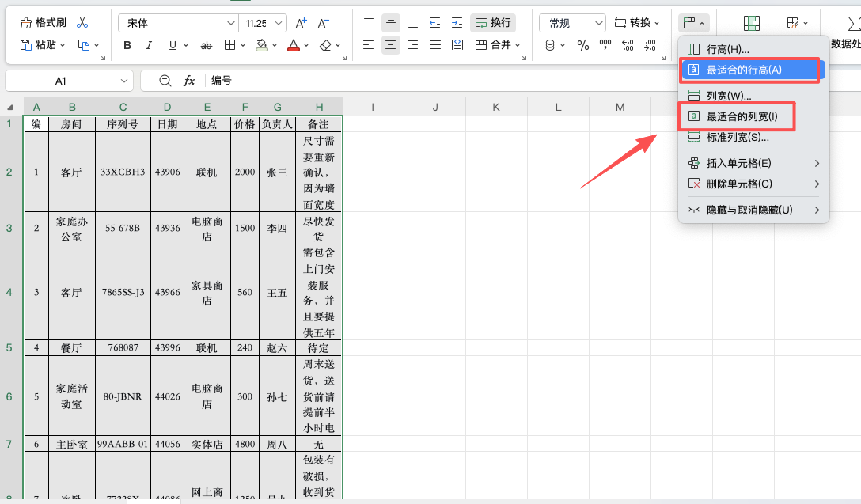Click the cell borders icon
861x504 pixels.
click(x=230, y=46)
